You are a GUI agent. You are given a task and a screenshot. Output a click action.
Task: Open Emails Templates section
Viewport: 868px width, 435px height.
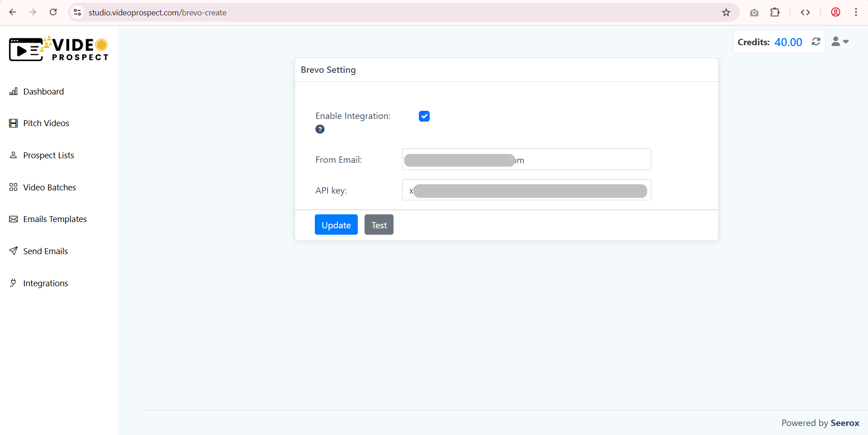coord(55,219)
